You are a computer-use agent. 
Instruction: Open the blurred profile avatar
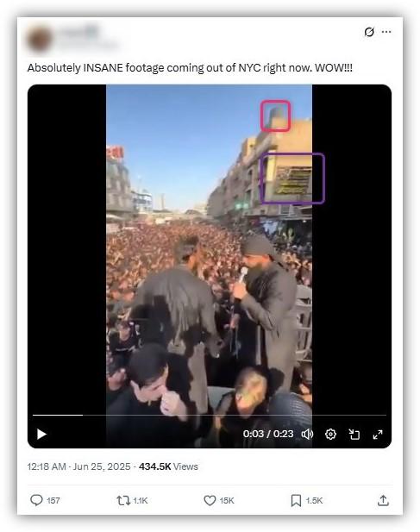coord(40,40)
